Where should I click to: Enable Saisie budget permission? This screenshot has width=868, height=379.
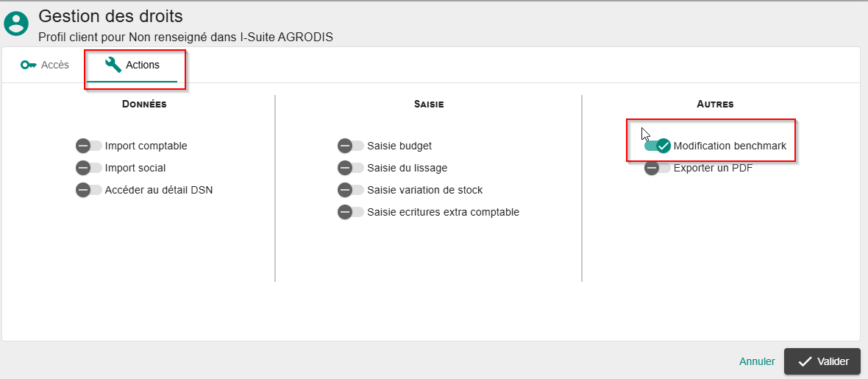(351, 146)
